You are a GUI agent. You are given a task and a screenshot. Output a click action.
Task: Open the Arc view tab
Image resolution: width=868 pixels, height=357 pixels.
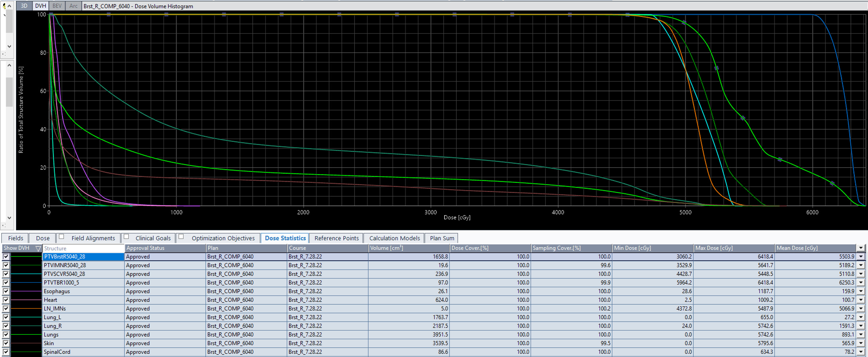point(73,6)
